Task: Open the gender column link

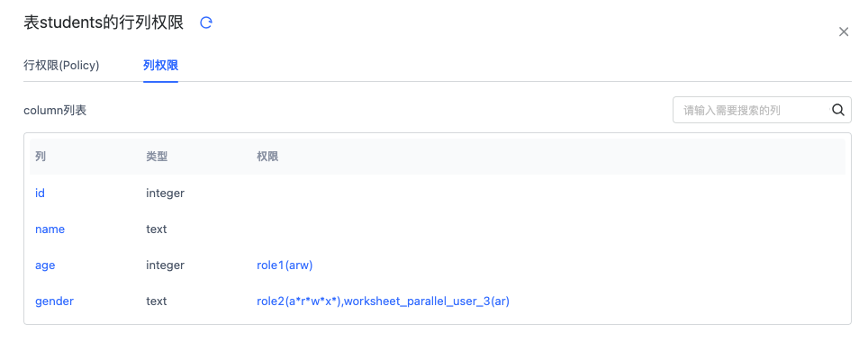Action: (x=54, y=301)
